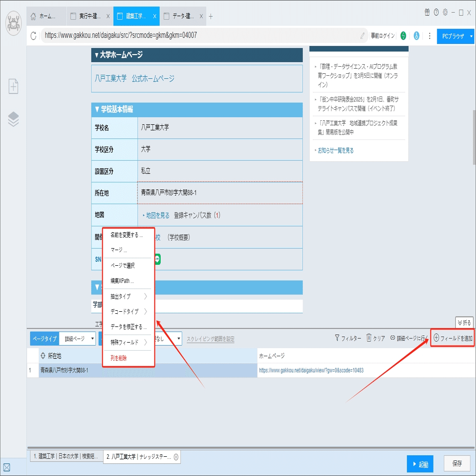Click the gift icon in title bar
The width and height of the screenshot is (476, 476).
pos(427,13)
